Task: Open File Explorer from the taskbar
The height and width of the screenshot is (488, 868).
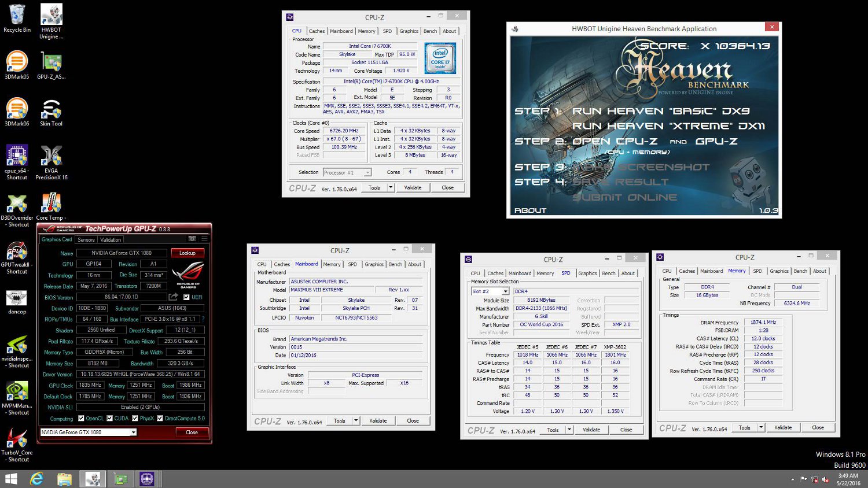Action: (x=64, y=479)
